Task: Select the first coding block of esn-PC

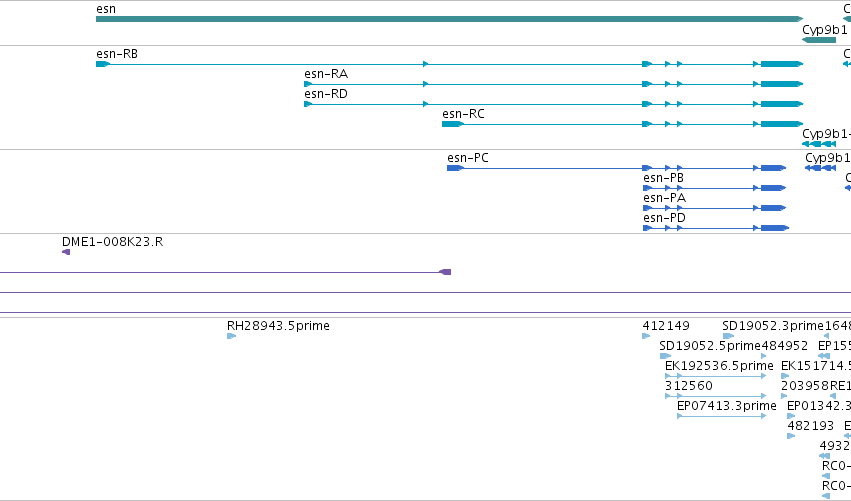Action: point(455,168)
